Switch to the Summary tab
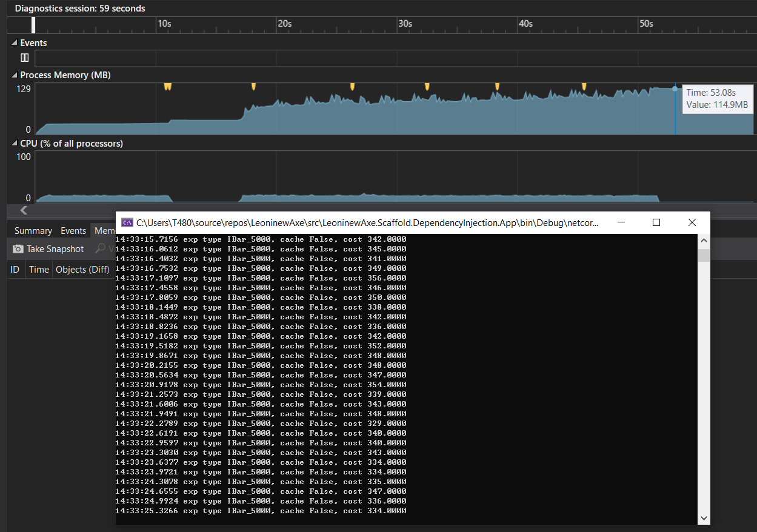Screen dimensions: 757x532 (x=33, y=231)
